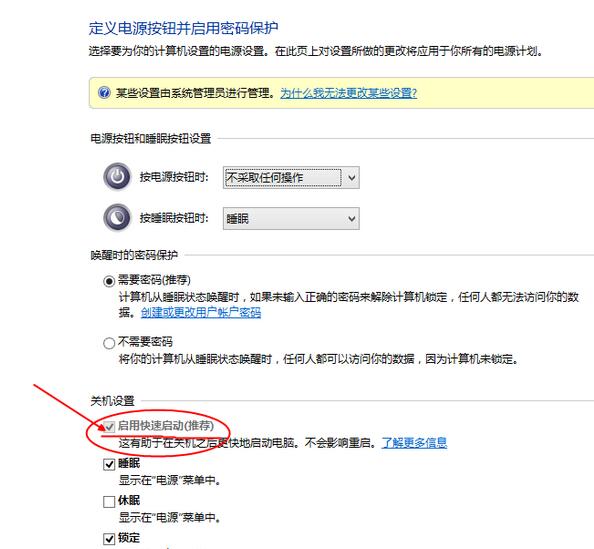594x549 pixels.
Task: Select the 不需要密码 radio button
Action: tap(109, 343)
